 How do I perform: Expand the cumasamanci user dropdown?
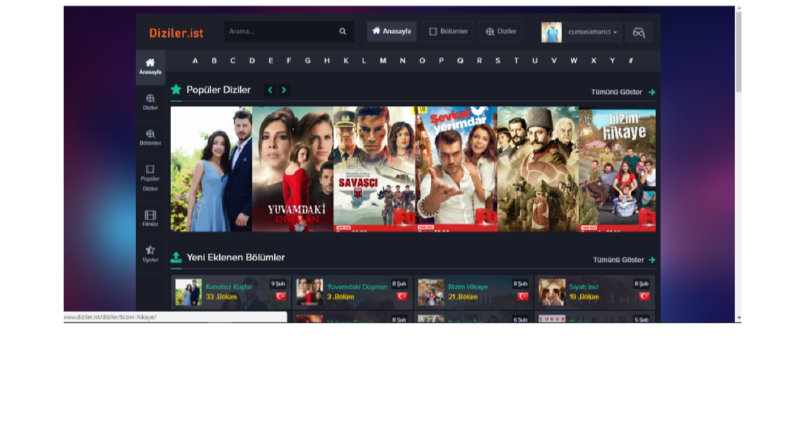pyautogui.click(x=592, y=32)
